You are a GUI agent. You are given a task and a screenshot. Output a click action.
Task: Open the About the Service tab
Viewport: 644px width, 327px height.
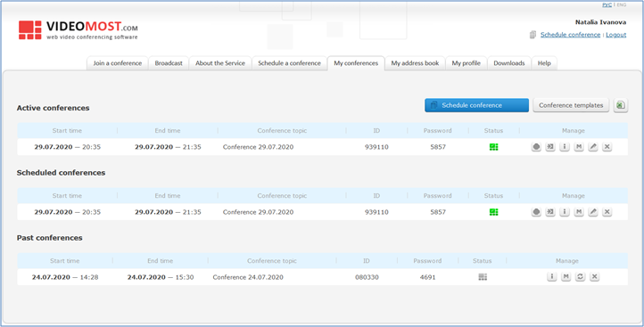point(220,63)
